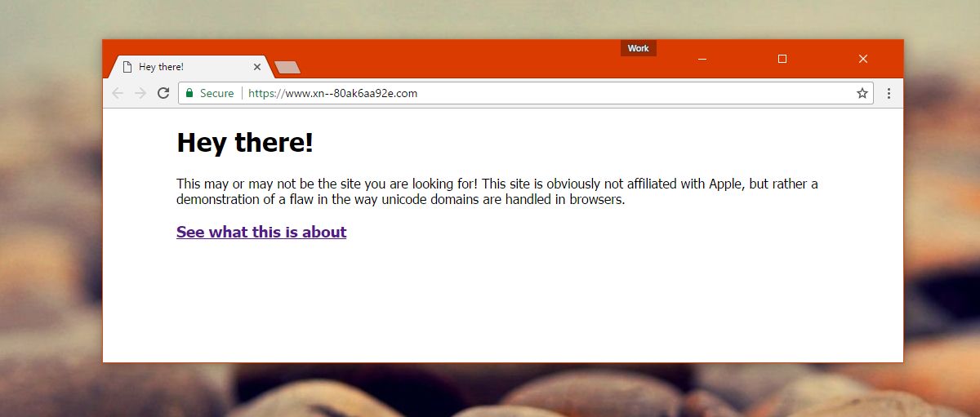Click the green padlock icon
This screenshot has height=417, width=980.
point(189,93)
